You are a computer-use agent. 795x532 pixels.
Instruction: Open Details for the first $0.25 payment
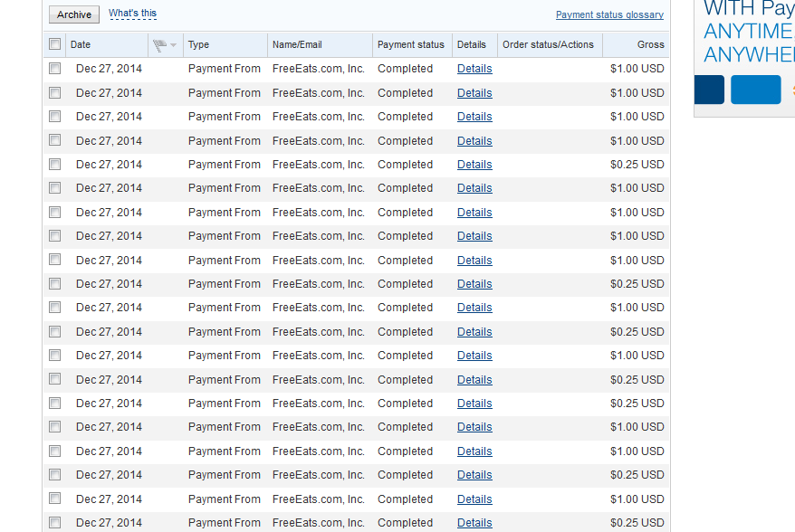click(474, 165)
